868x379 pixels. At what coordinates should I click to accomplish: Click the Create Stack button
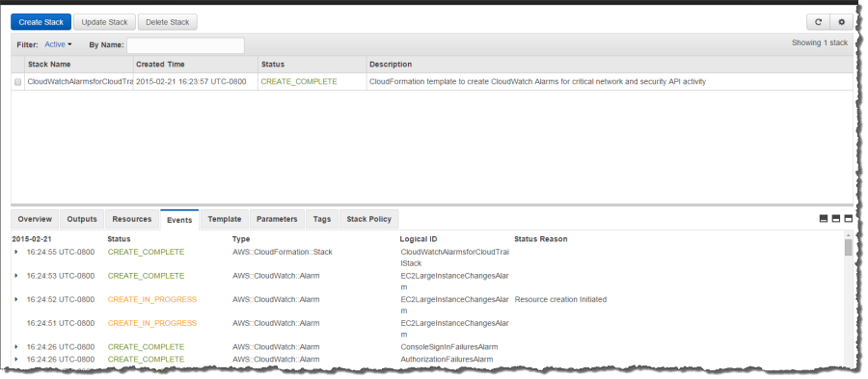[41, 22]
